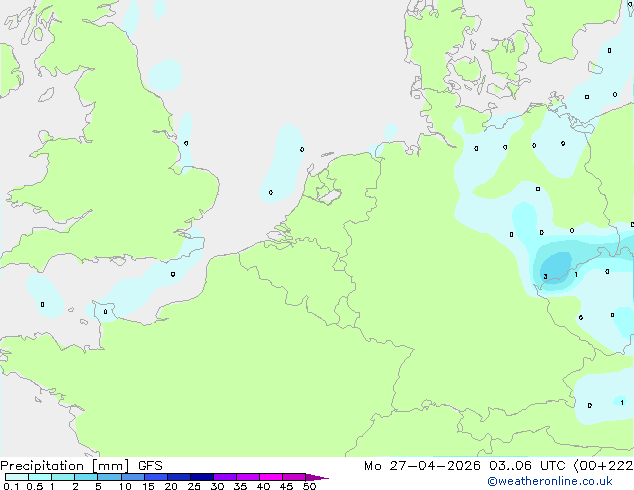Select the 0.5–1 mm legend color swatch
The width and height of the screenshot is (634, 490).
(40, 477)
